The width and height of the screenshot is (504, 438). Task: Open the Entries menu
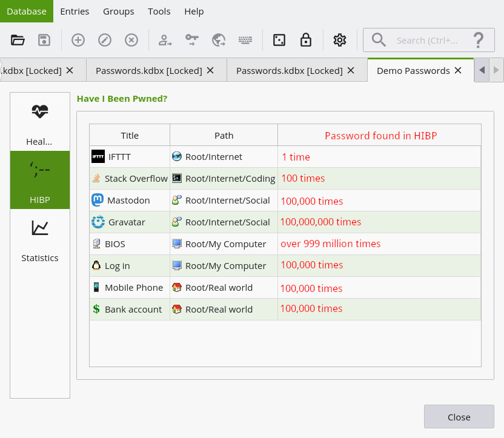75,12
